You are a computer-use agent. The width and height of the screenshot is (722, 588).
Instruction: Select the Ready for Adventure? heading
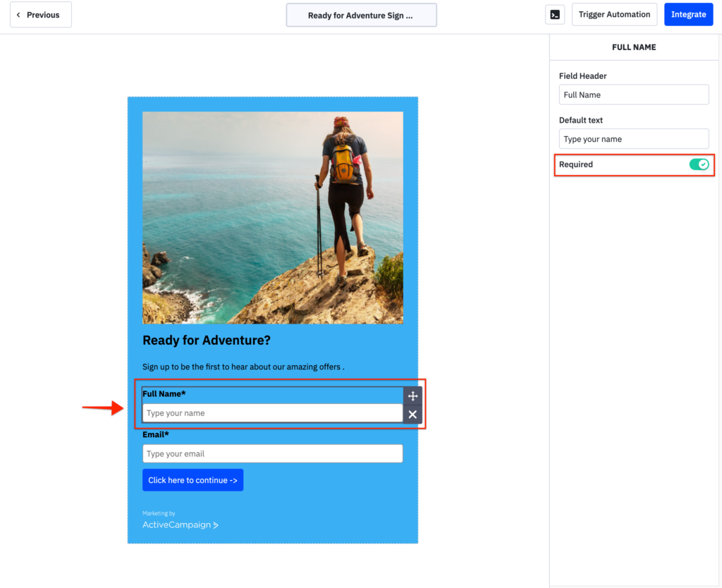(206, 340)
